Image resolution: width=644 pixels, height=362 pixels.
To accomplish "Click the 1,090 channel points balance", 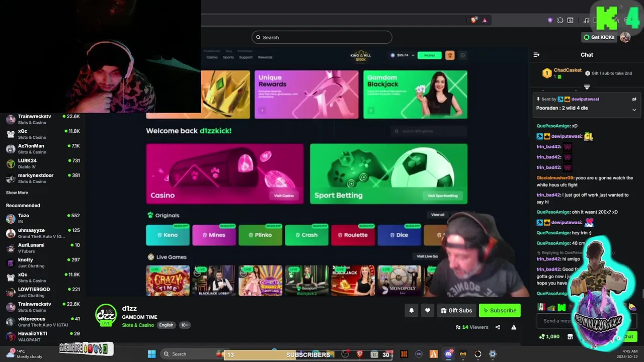I will (x=549, y=337).
